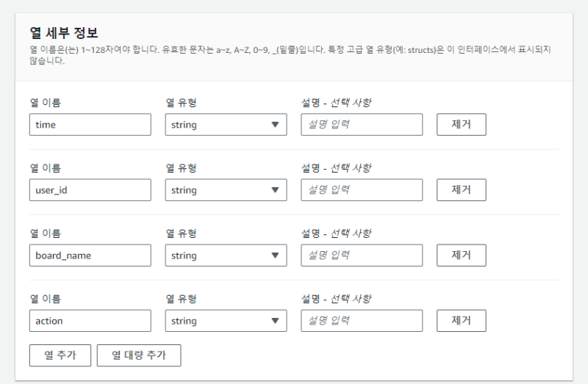Open column type dropdown for board_name
Image resolution: width=588 pixels, height=384 pixels.
click(226, 256)
